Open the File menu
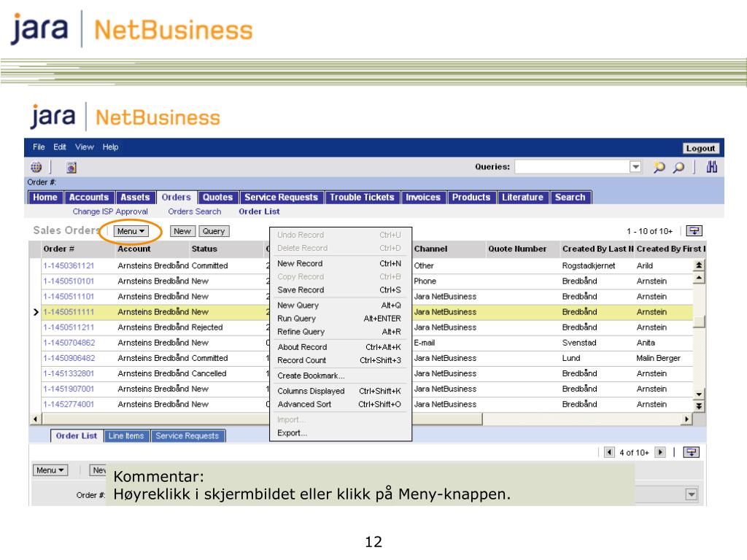Screen dimensions: 747x560 pos(39,147)
